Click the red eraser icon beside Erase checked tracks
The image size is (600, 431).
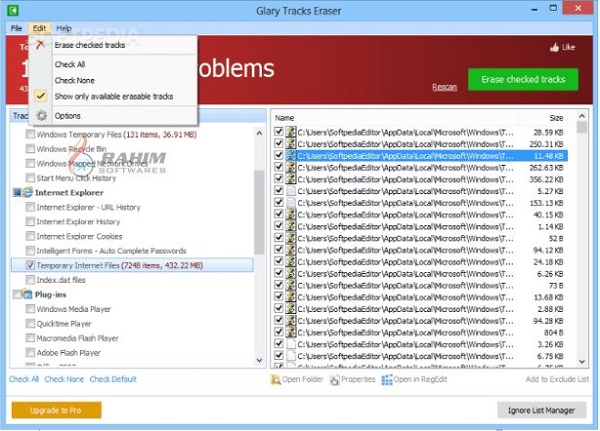click(x=40, y=45)
